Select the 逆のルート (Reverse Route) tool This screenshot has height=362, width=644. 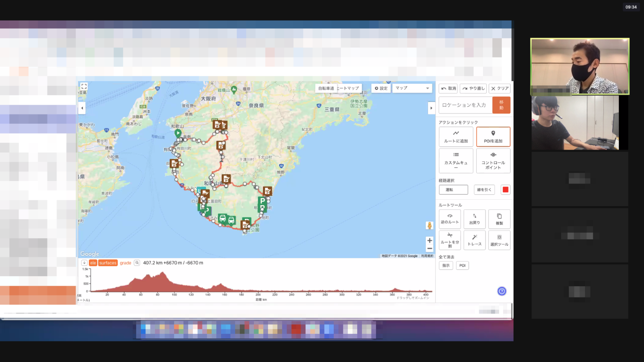(449, 219)
